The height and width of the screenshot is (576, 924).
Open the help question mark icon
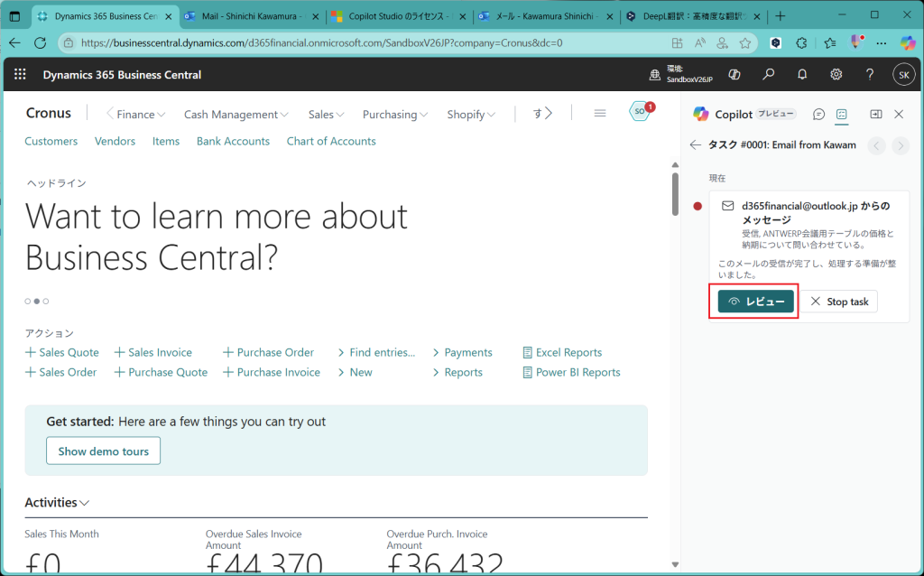[870, 74]
